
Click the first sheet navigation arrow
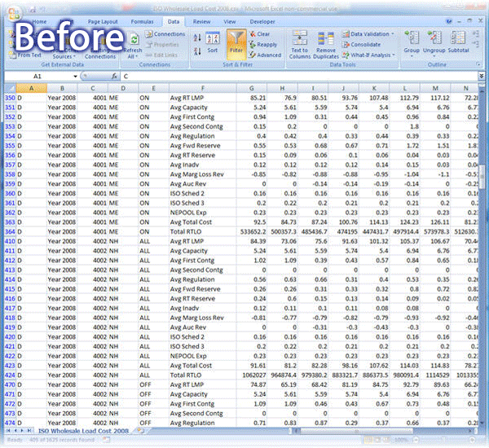[8, 431]
